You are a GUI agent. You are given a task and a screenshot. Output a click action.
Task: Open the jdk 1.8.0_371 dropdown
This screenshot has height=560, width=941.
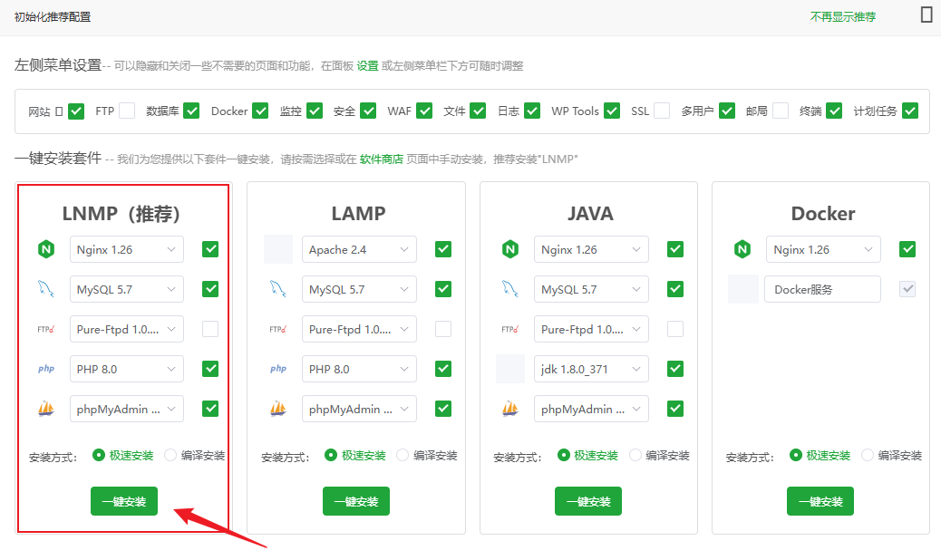tap(591, 369)
